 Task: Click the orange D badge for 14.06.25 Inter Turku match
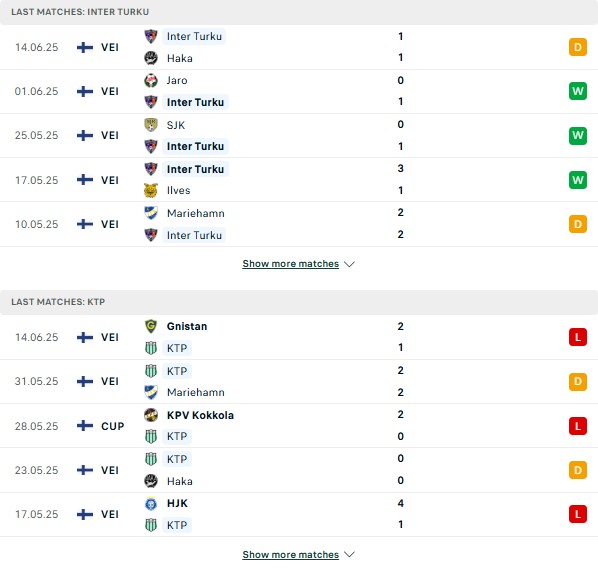(x=578, y=47)
